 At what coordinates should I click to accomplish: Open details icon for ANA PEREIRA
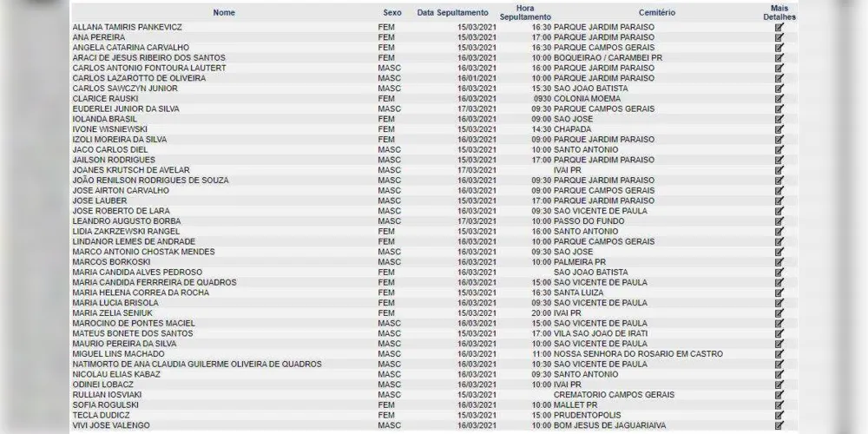[x=779, y=37]
